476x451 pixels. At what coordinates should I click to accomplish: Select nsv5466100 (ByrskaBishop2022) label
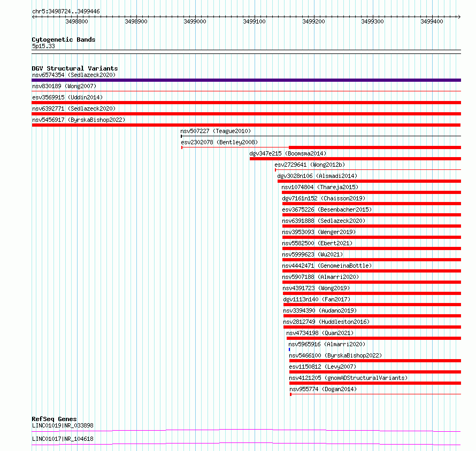click(x=335, y=355)
